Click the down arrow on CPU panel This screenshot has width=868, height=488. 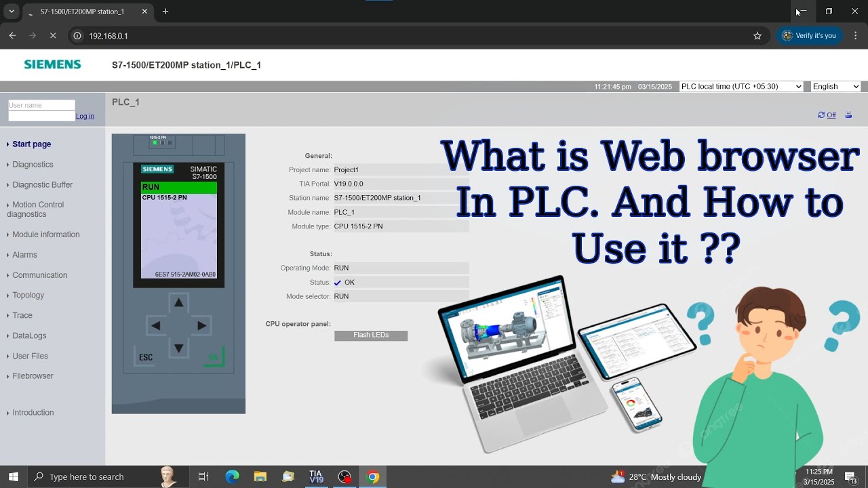[x=178, y=348]
